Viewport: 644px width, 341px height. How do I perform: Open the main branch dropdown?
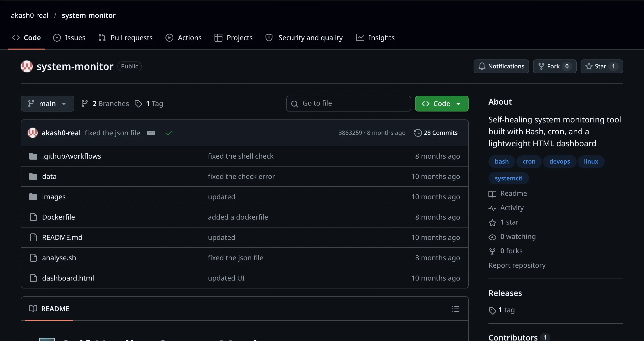coord(47,104)
